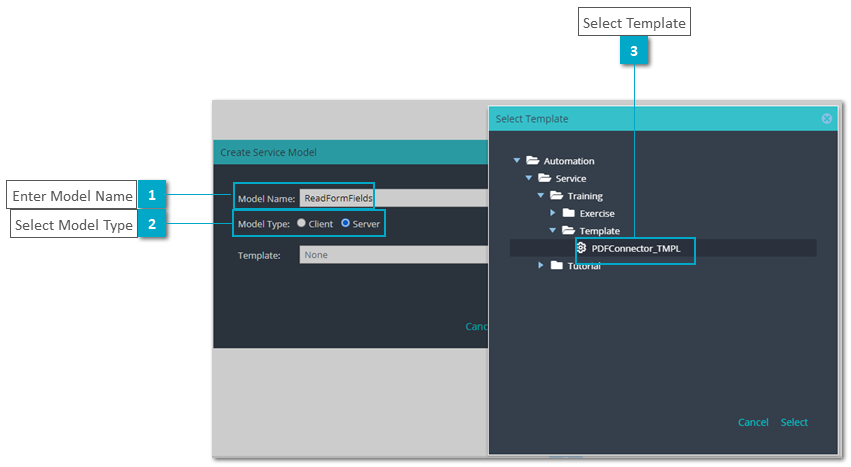Click the Template folder icon in tree
Image resolution: width=851 pixels, height=467 pixels.
click(x=568, y=230)
